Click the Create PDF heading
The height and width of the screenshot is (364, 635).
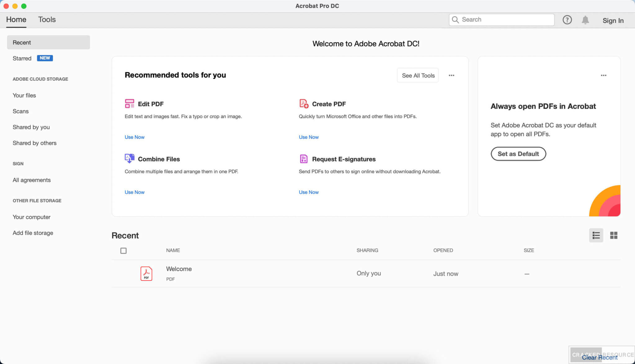(x=329, y=104)
